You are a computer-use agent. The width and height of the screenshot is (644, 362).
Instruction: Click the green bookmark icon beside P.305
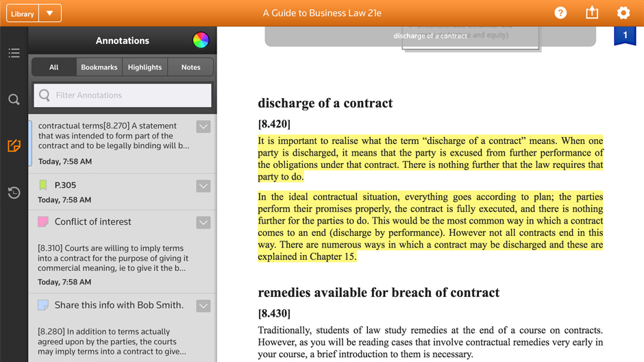coord(43,185)
